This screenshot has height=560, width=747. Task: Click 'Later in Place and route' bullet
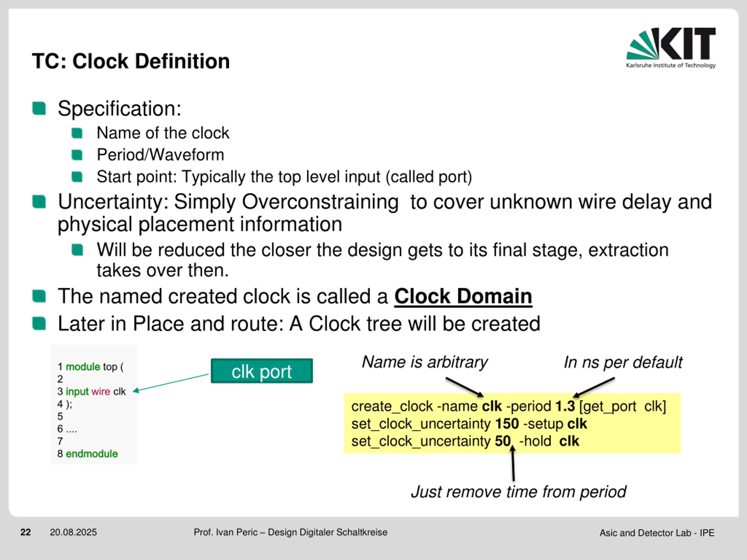click(299, 324)
